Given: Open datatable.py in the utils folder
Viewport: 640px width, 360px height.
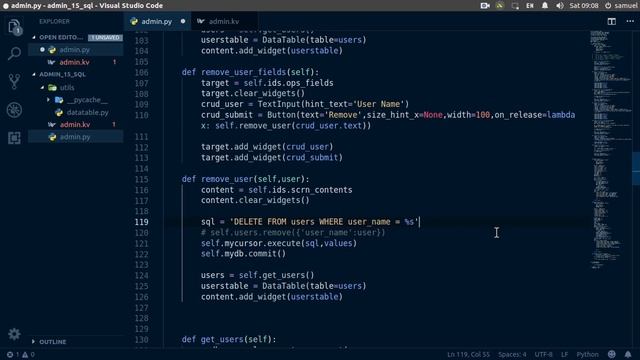Looking at the screenshot, I should coord(87,112).
